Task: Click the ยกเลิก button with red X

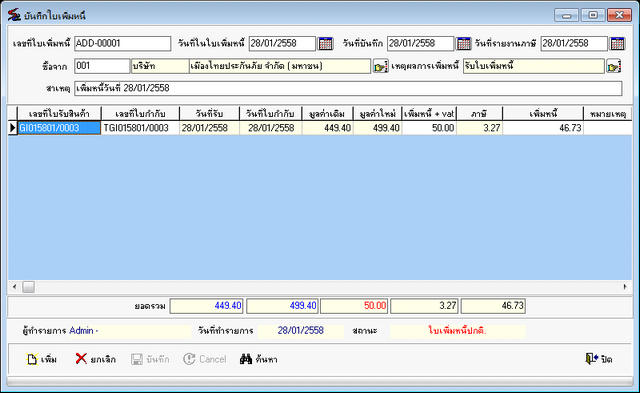Action: 96,359
